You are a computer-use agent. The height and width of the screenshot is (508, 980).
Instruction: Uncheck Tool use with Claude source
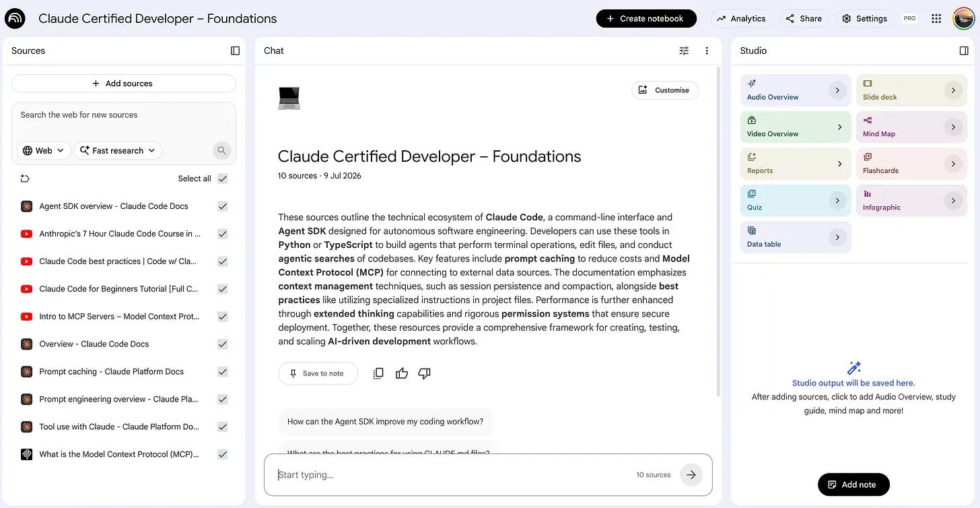(223, 426)
